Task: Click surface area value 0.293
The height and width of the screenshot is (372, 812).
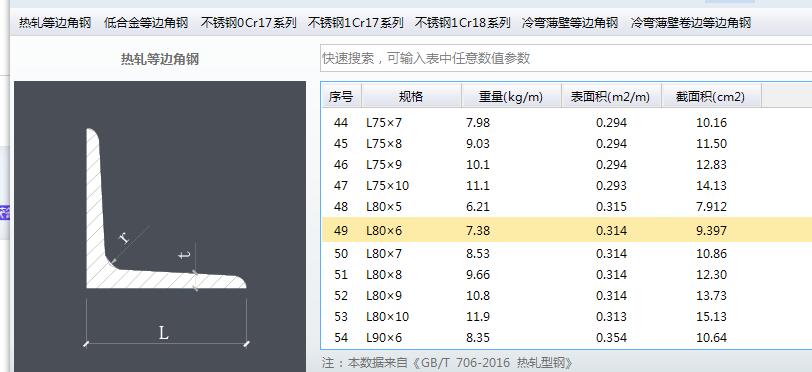Action: point(611,185)
